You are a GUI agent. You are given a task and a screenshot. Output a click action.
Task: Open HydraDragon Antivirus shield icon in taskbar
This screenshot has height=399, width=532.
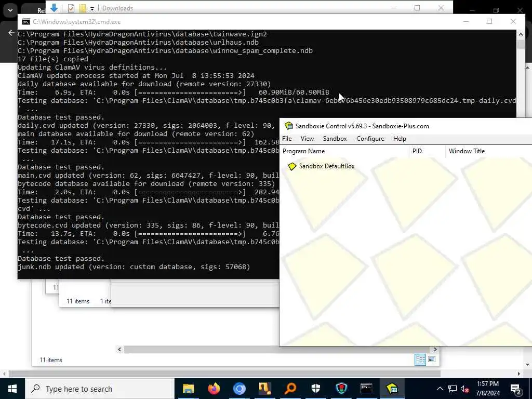tap(341, 389)
